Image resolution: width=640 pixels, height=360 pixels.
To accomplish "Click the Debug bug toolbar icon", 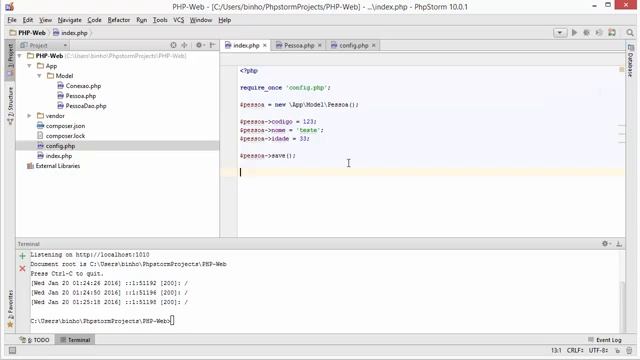I will [x=587, y=33].
